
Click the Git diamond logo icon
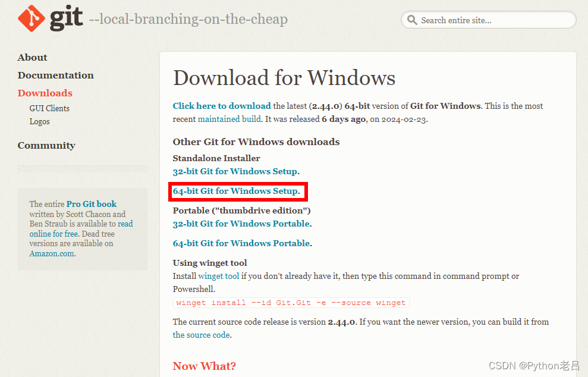(x=32, y=18)
